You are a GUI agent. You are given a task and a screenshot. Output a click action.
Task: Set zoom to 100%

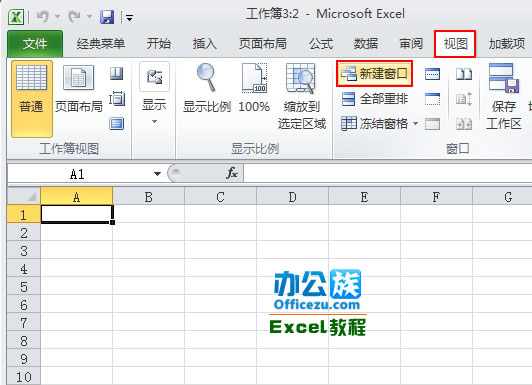click(x=254, y=88)
